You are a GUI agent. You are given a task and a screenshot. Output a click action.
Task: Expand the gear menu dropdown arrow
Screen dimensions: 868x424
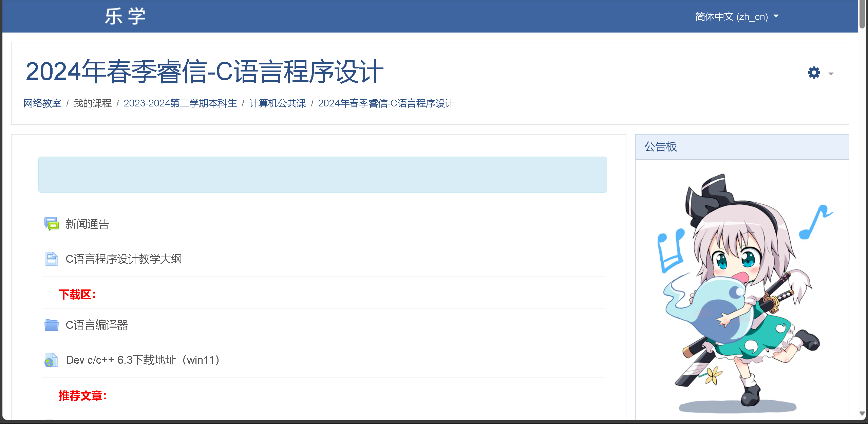(x=831, y=74)
